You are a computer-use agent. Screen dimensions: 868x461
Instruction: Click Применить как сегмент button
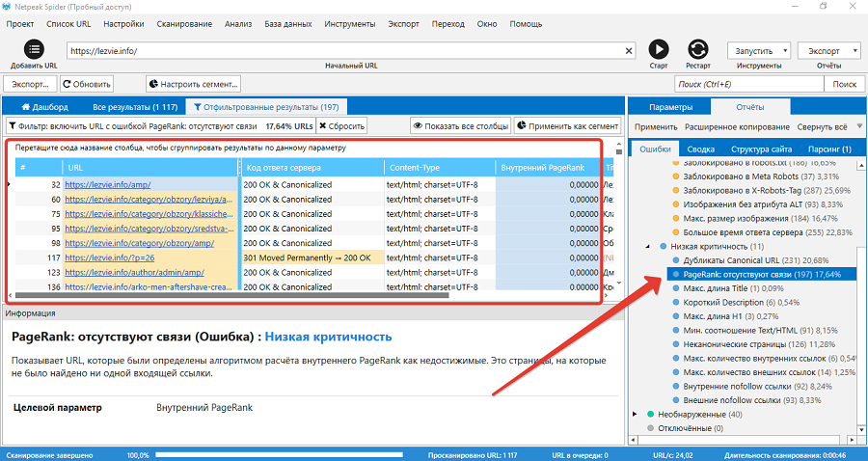567,125
